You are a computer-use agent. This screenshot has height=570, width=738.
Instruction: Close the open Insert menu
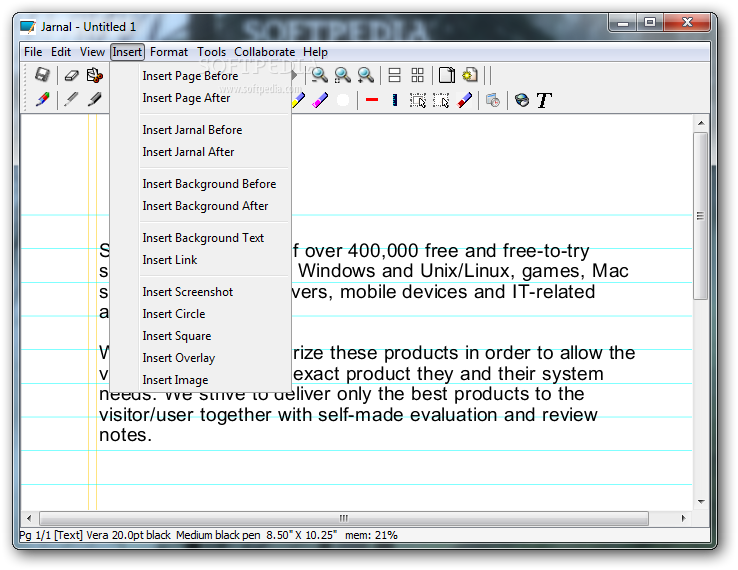[127, 52]
